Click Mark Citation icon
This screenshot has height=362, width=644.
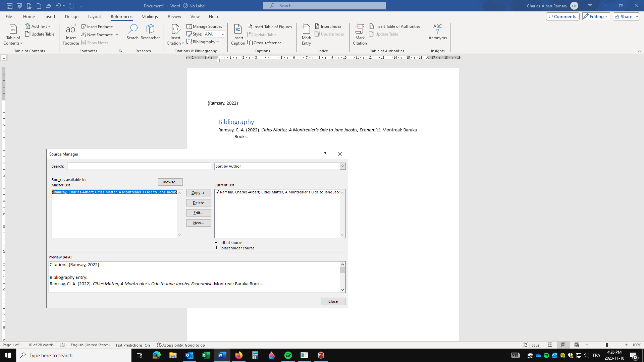point(360,35)
